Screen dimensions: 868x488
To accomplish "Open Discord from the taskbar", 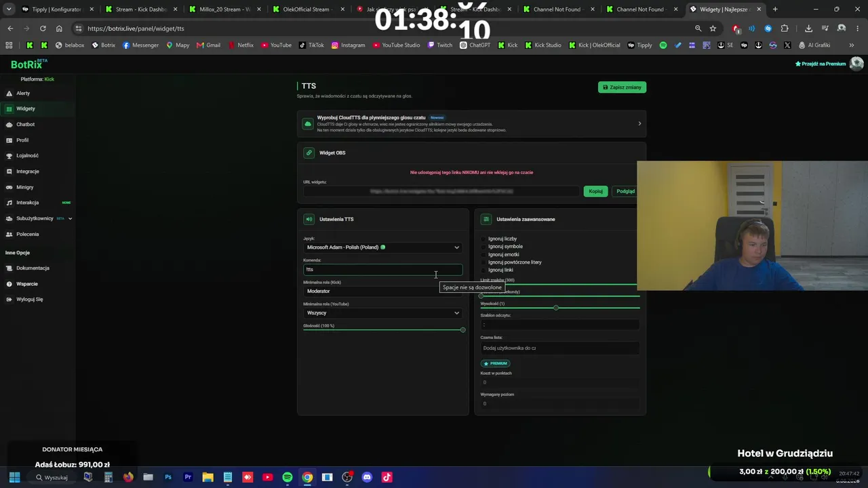I will (367, 477).
